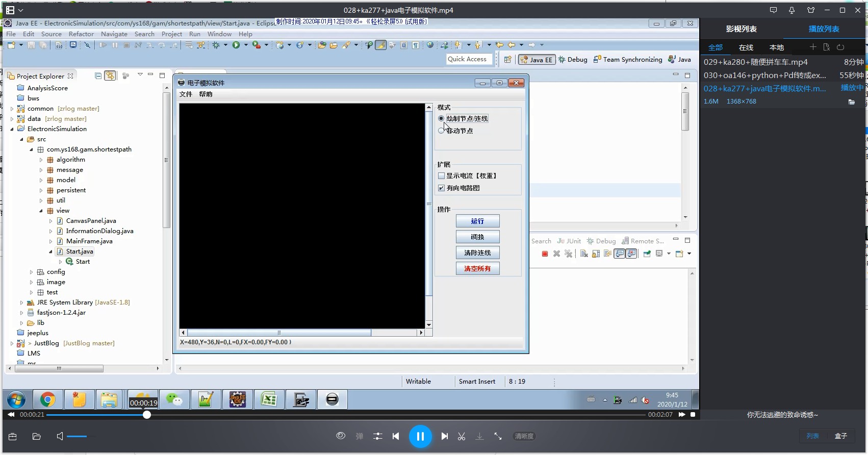Image resolution: width=868 pixels, height=455 pixels.
Task: Select the 在线 filter tab
Action: [x=746, y=47]
